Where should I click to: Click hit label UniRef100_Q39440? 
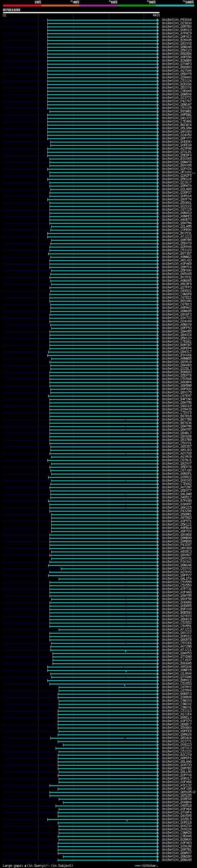tap(177, 78)
